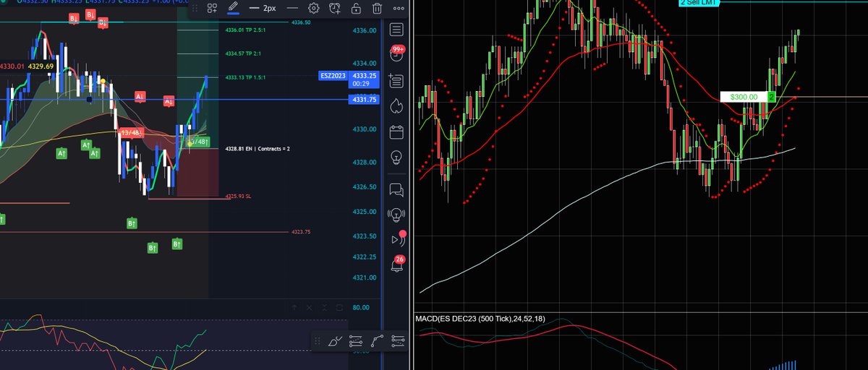This screenshot has width=868, height=370.
Task: Click the 4331.75 blue price line label
Action: click(364, 99)
